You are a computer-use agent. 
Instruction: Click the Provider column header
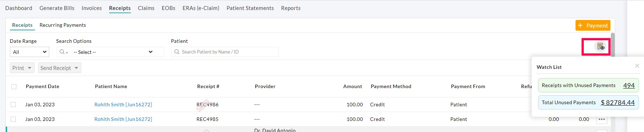point(265,86)
